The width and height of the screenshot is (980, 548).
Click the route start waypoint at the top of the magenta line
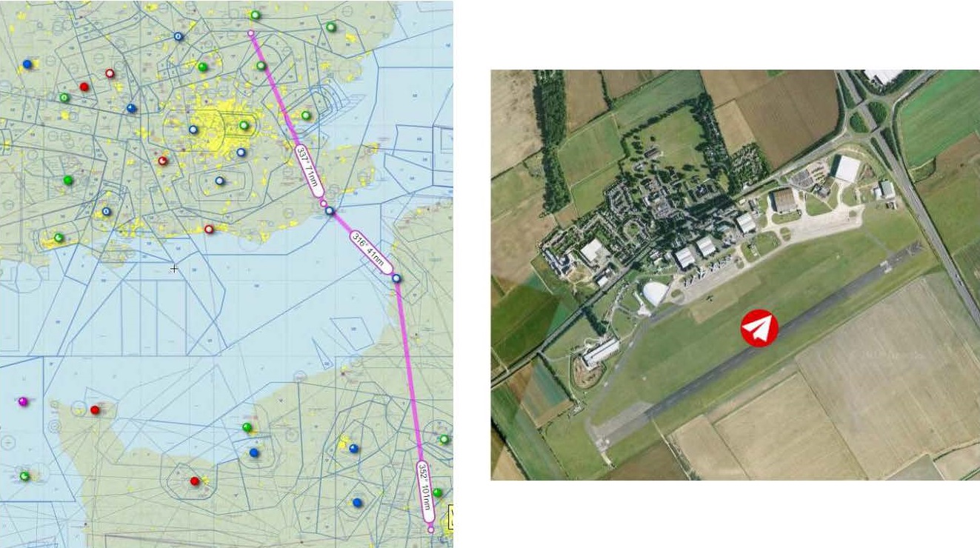tap(251, 33)
